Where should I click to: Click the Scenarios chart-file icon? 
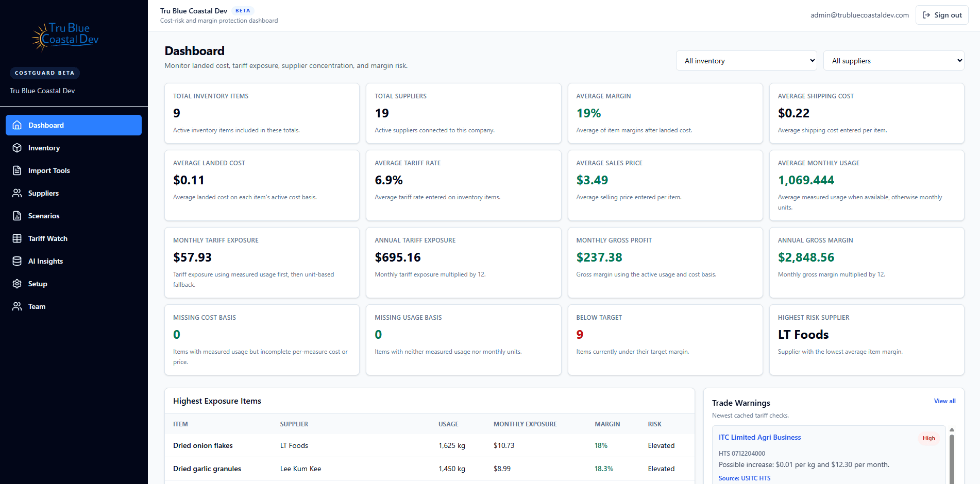[x=17, y=216]
